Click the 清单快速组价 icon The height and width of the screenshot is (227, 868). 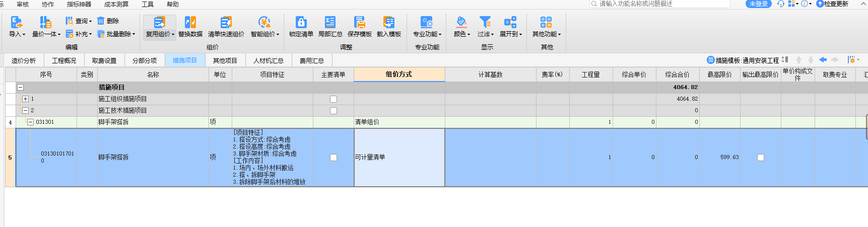pos(226,22)
